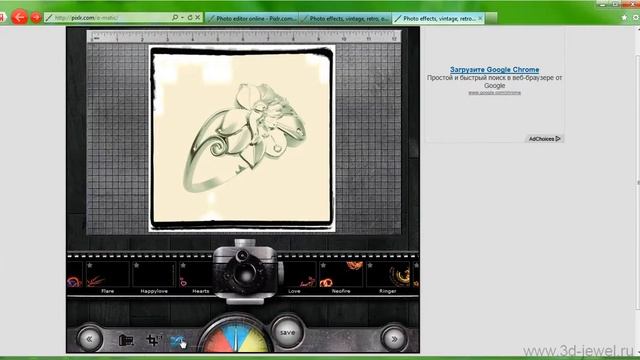Apply the Neofire overlay thumbnail
Image resolution: width=640 pixels, height=360 pixels.
pyautogui.click(x=341, y=274)
